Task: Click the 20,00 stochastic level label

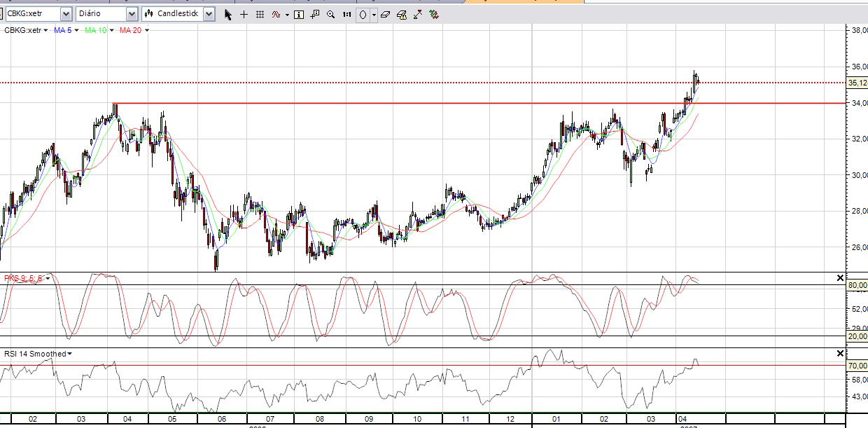Action: (x=857, y=336)
